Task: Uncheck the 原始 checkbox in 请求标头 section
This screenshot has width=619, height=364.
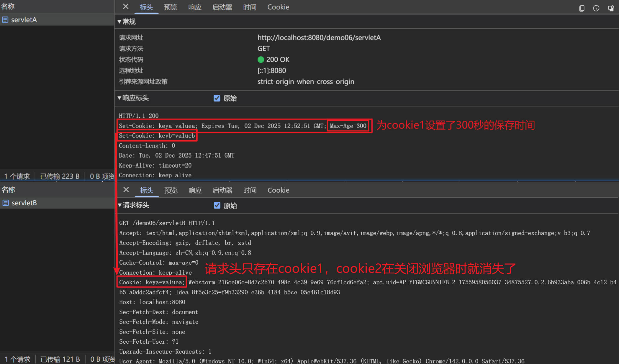Action: click(217, 205)
